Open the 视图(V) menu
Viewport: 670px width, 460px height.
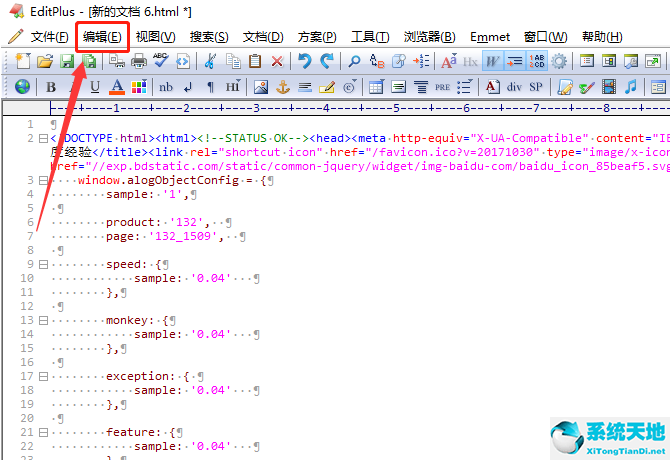[x=156, y=37]
